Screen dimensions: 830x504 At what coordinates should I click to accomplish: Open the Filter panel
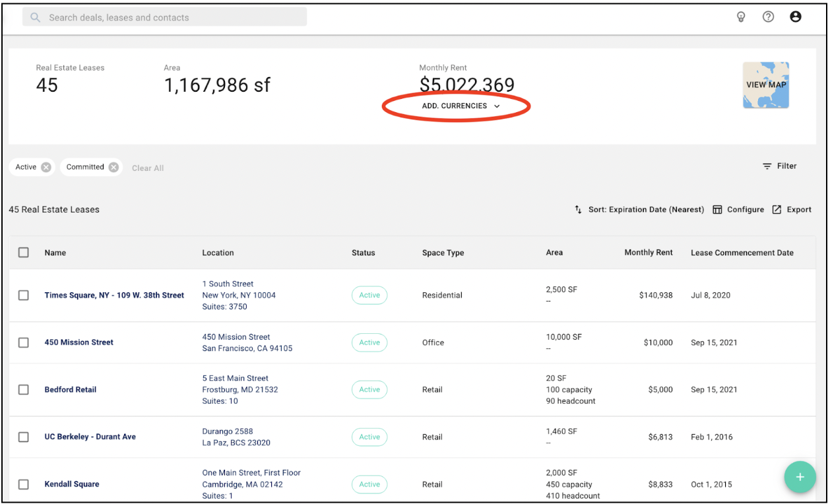(x=780, y=166)
